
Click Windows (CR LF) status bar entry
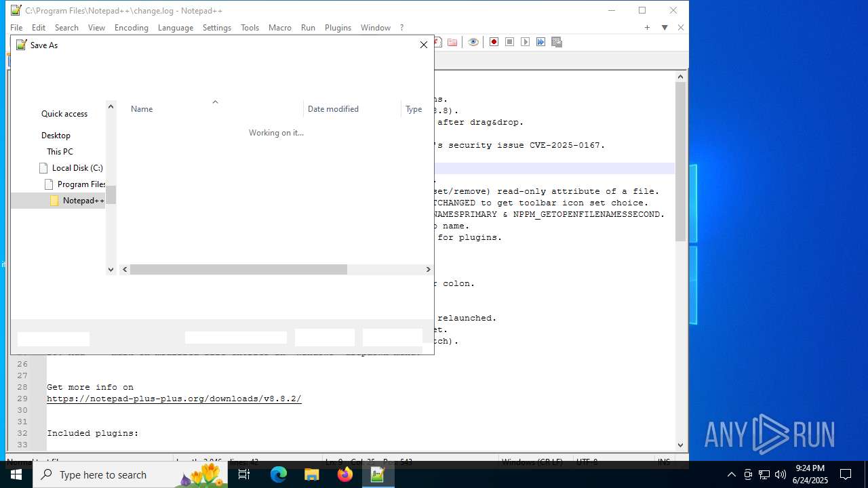click(532, 462)
